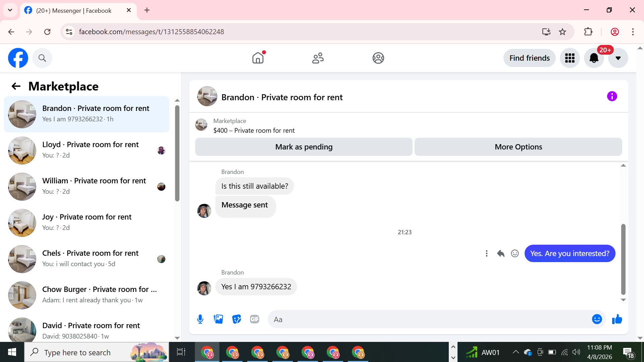
Task: Open the GIF picker
Action: 255,319
